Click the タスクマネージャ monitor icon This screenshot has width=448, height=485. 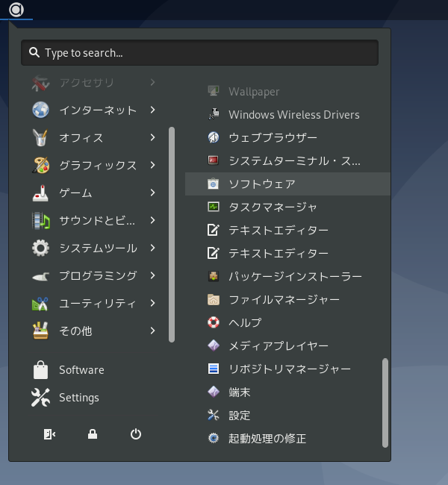pyautogui.click(x=214, y=207)
